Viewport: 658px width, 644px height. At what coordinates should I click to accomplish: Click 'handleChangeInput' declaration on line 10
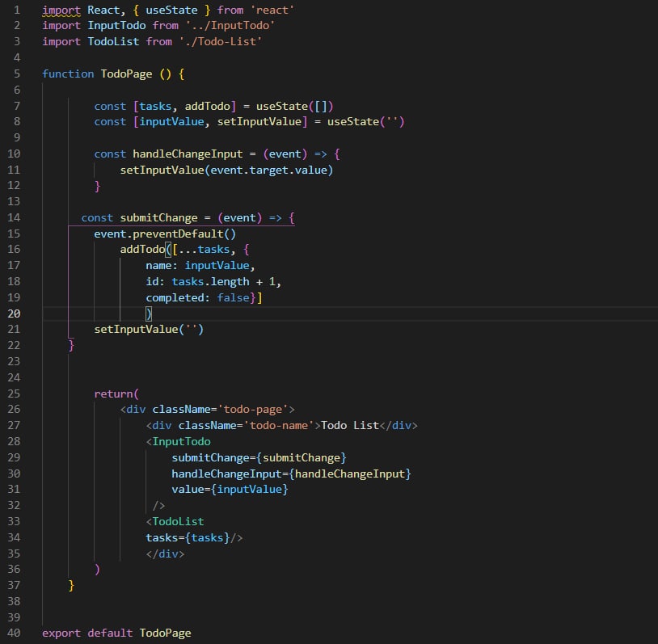pyautogui.click(x=188, y=154)
